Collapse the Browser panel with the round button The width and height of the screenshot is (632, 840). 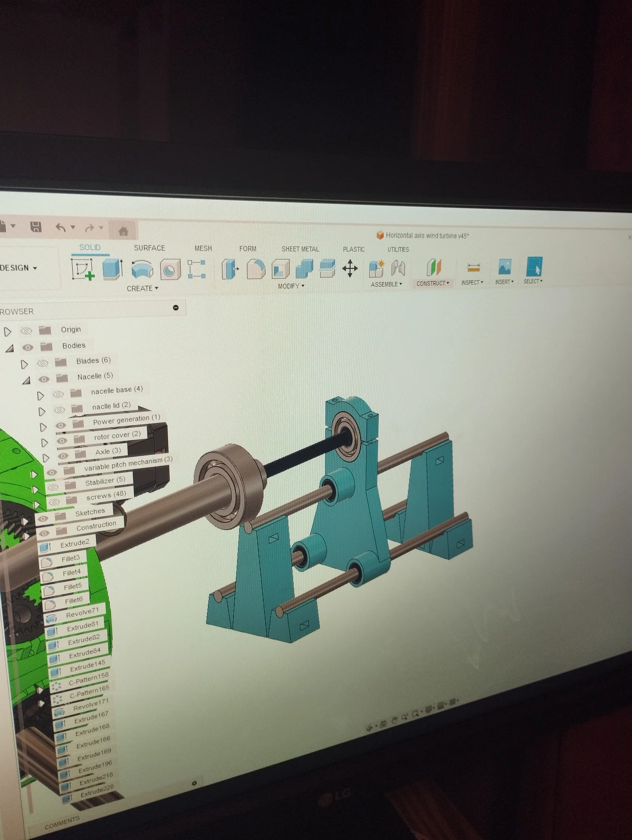click(176, 308)
